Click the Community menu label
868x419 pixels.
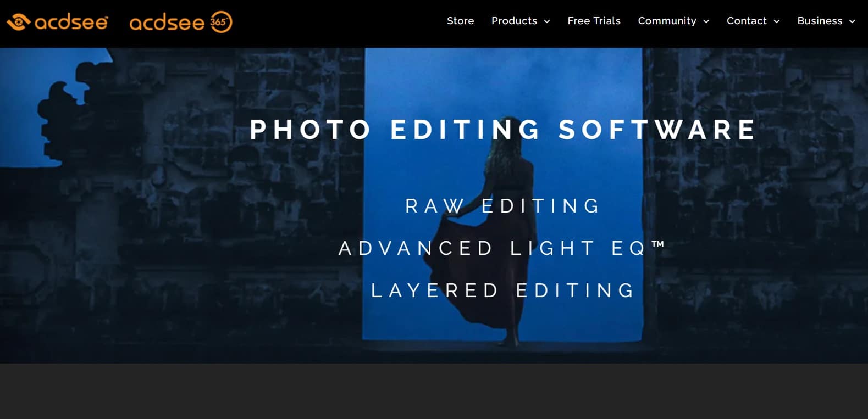[x=667, y=21]
